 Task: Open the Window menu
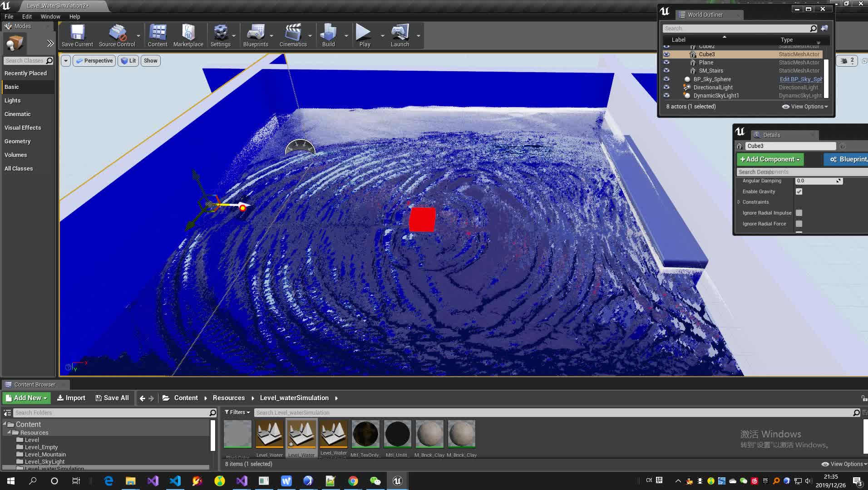click(50, 16)
